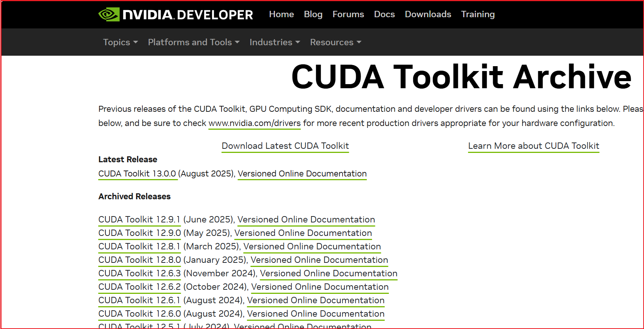644x329 pixels.
Task: Open documentation link for Toolkit 12.6.1
Action: tap(316, 301)
